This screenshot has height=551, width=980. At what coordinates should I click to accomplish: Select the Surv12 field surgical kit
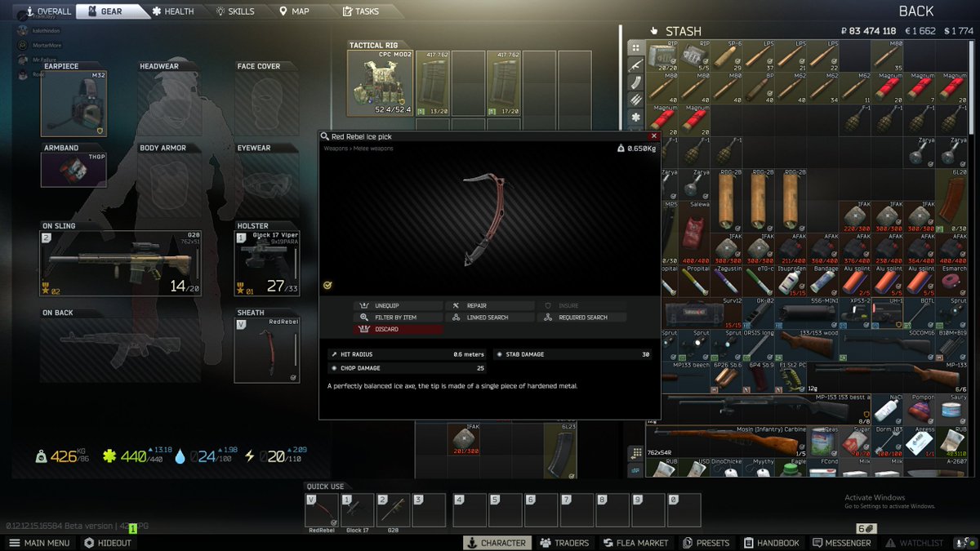tap(696, 313)
